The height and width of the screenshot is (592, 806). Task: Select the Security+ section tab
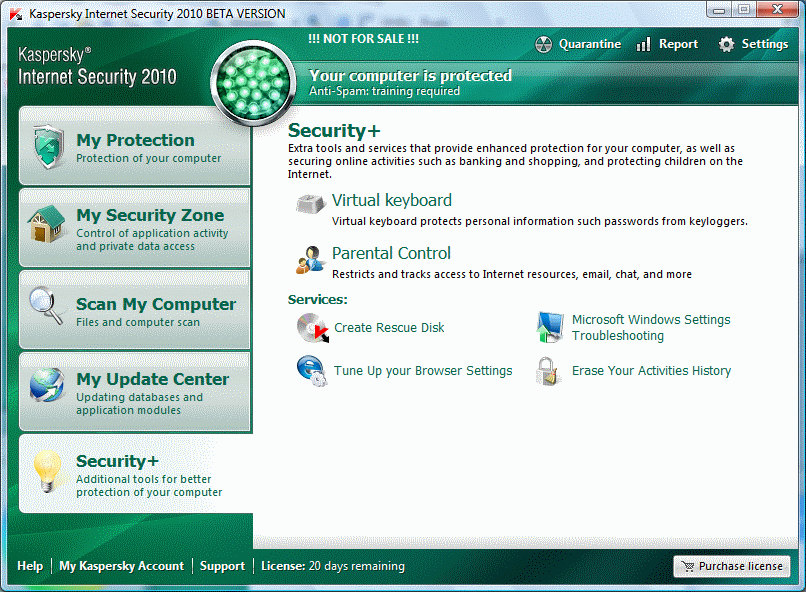click(136, 473)
